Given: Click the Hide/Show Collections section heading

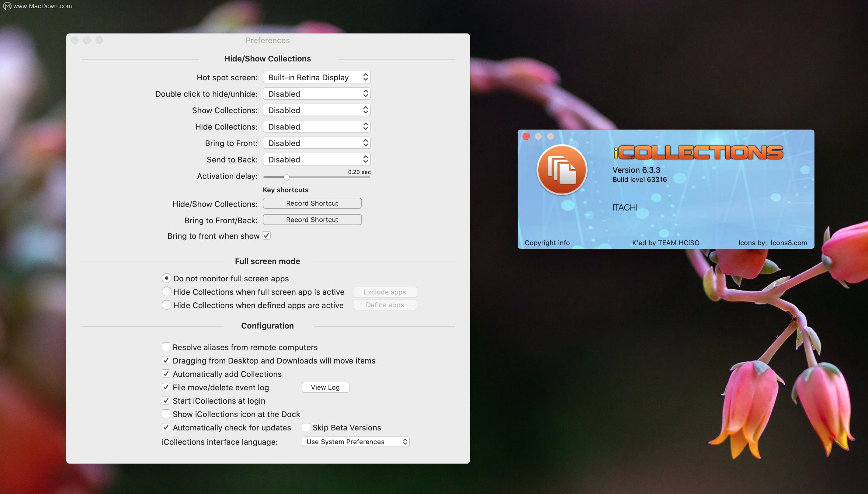Looking at the screenshot, I should click(267, 59).
